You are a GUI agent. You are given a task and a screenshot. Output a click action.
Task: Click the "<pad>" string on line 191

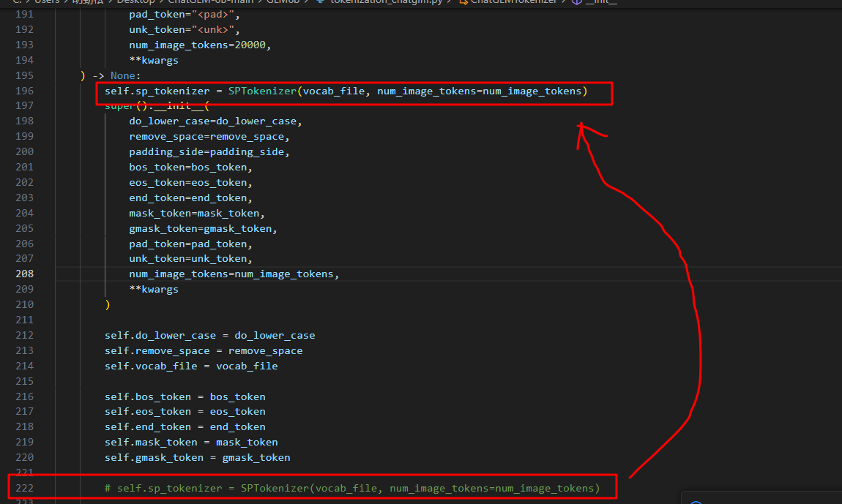212,15
